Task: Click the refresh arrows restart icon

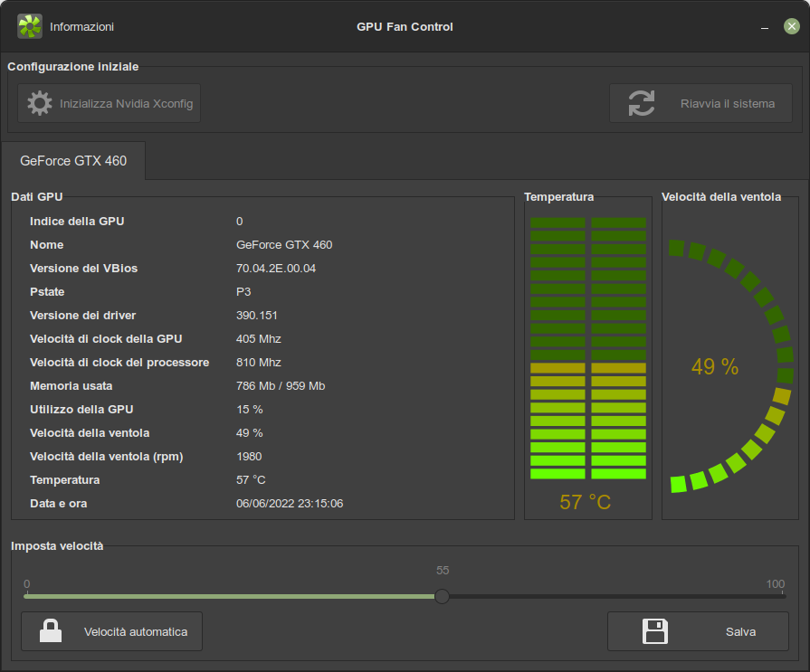Action: coord(642,103)
